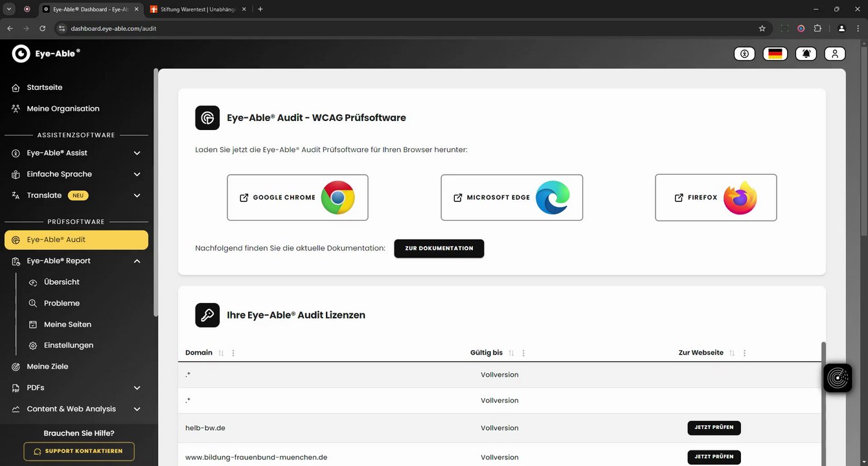Open the Domain column options menu

point(233,353)
